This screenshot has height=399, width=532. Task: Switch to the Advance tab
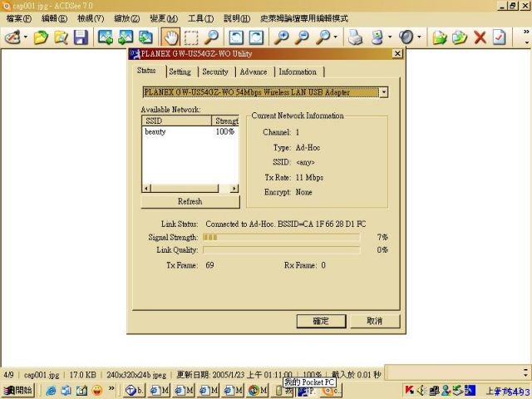click(x=254, y=71)
